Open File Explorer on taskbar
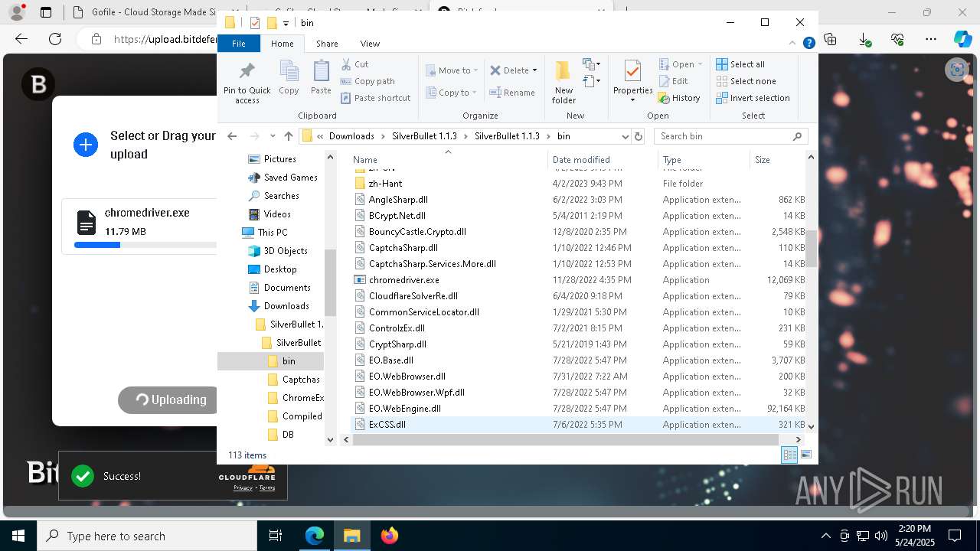 coord(351,536)
